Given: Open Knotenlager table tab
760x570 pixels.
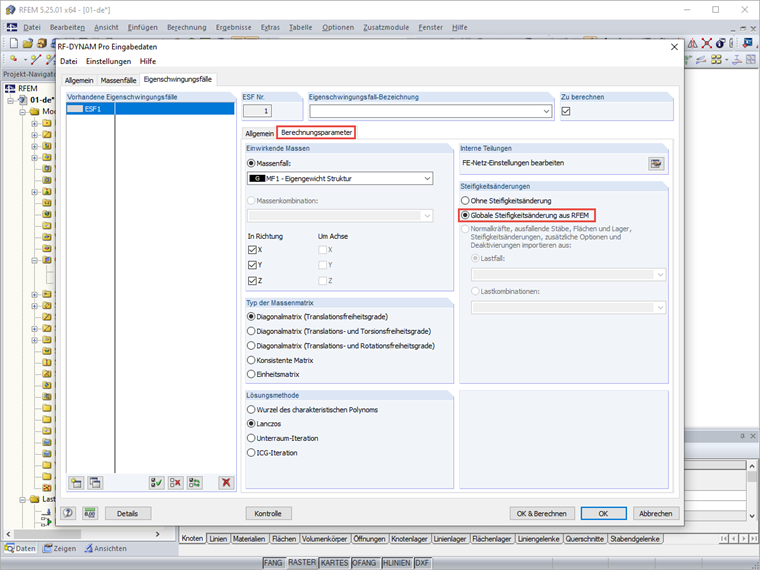Looking at the screenshot, I should [x=410, y=539].
